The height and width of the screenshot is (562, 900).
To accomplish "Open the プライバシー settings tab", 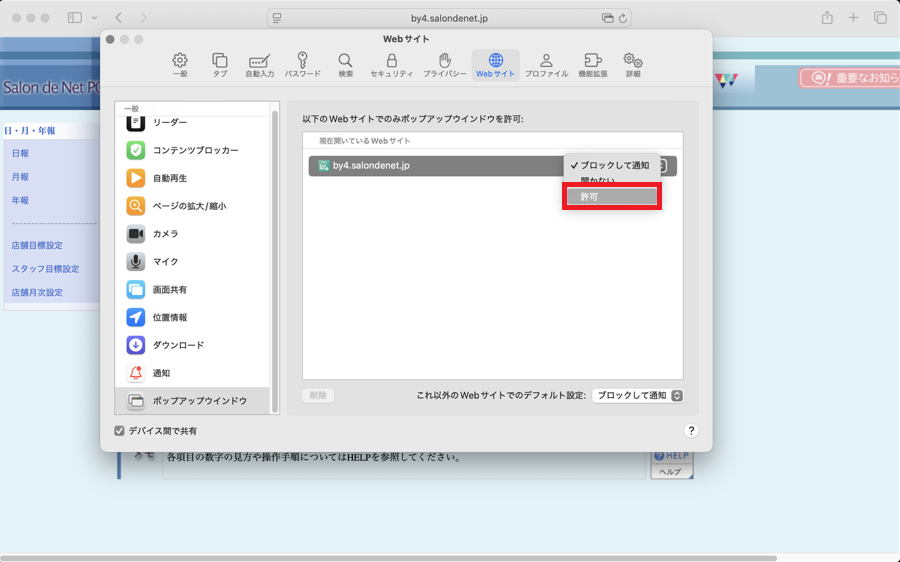I will point(445,65).
